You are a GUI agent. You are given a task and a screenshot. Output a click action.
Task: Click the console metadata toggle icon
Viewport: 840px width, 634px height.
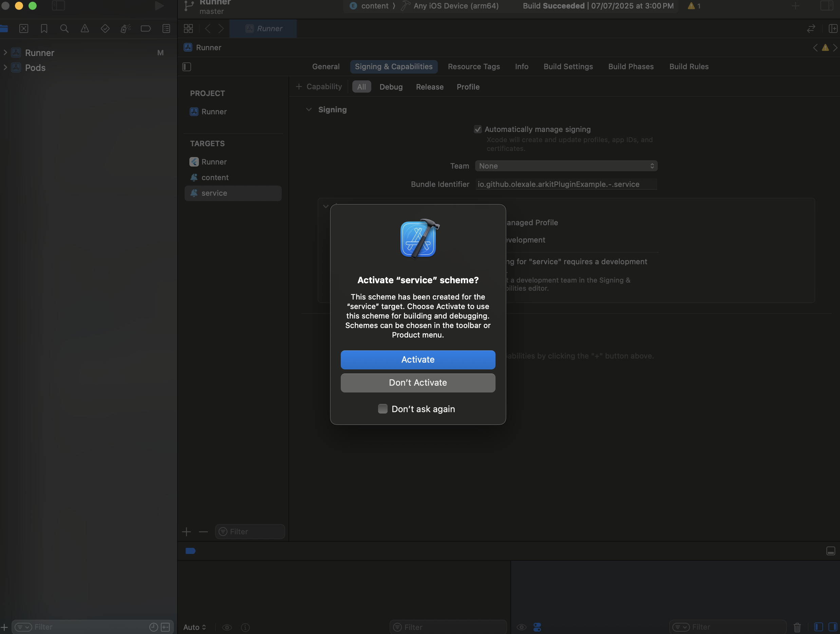pos(537,627)
